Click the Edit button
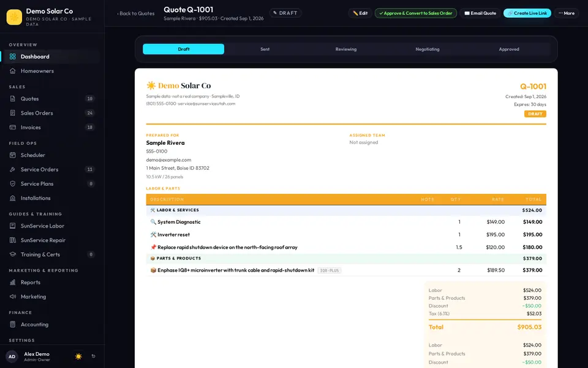The height and width of the screenshot is (368, 588). coord(360,13)
